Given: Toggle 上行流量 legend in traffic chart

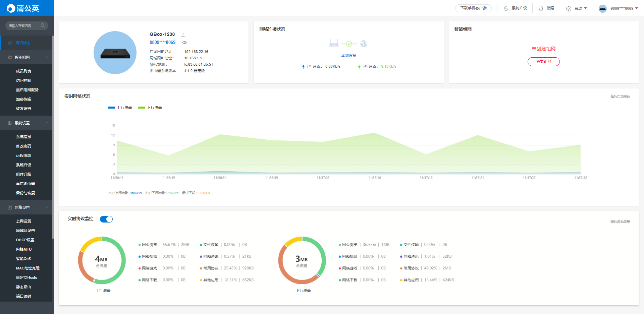Looking at the screenshot, I should tap(120, 108).
